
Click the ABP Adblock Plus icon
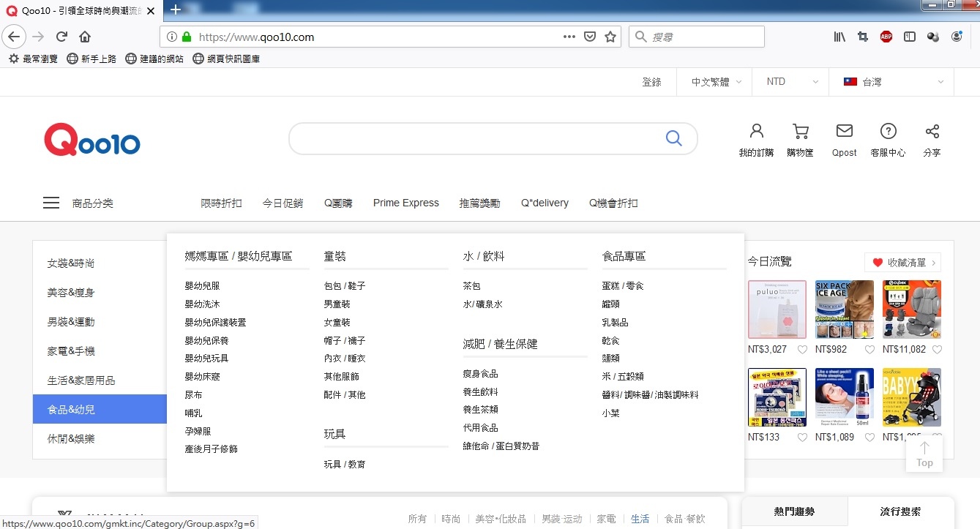886,37
